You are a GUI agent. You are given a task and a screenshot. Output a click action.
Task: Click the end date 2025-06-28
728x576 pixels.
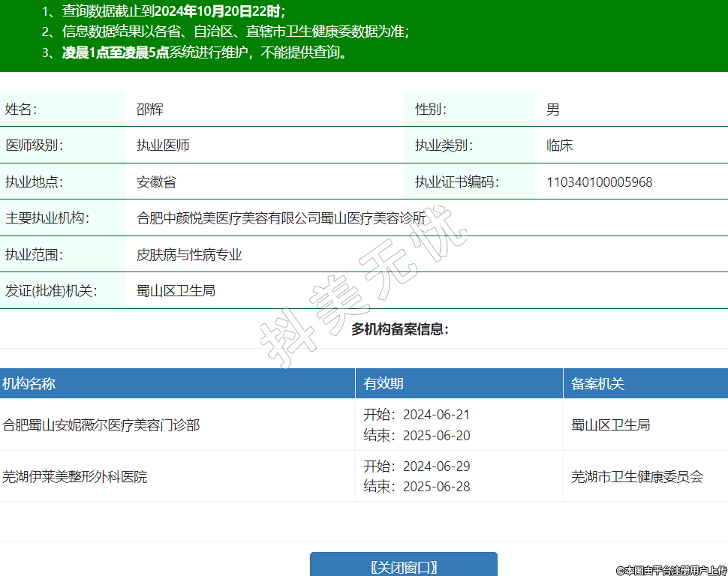click(436, 487)
